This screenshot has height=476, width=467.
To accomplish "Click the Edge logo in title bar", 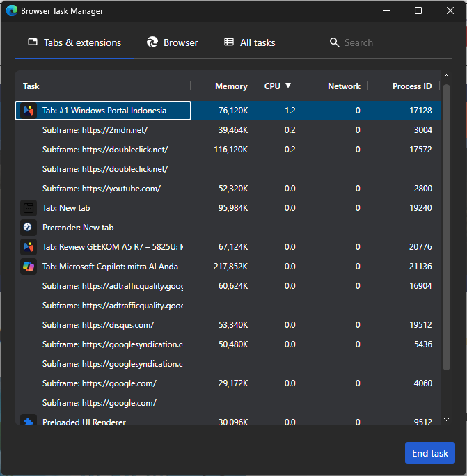I will click(x=12, y=11).
